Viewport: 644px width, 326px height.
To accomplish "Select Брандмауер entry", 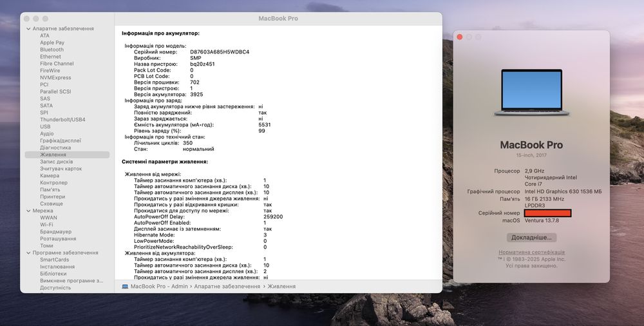I will click(x=55, y=232).
